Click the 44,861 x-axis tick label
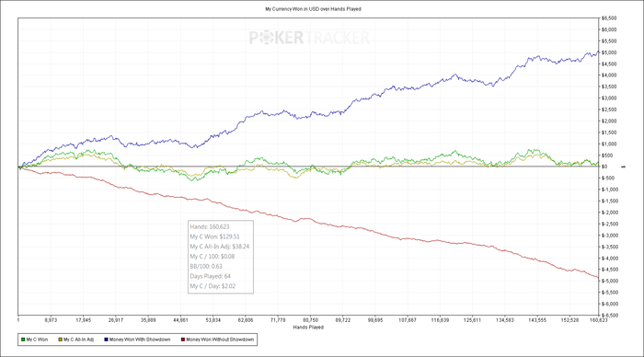644x357 pixels. pyautogui.click(x=180, y=320)
